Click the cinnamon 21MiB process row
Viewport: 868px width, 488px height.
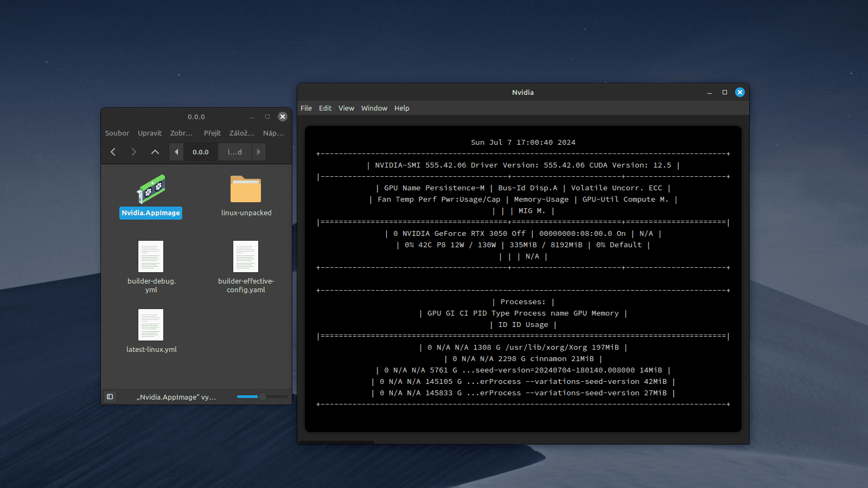523,359
